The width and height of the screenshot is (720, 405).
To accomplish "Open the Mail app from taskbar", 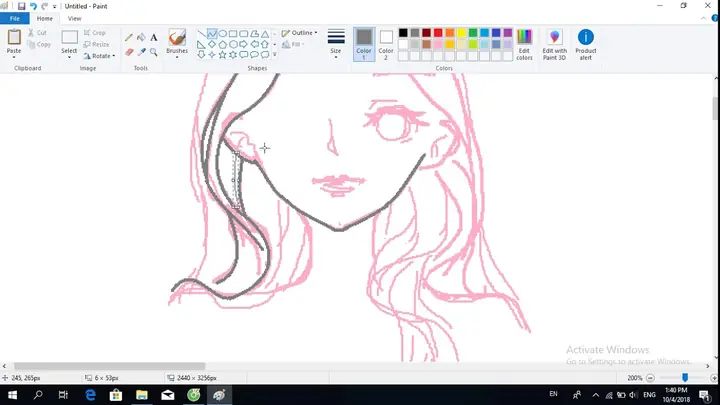I will (168, 395).
